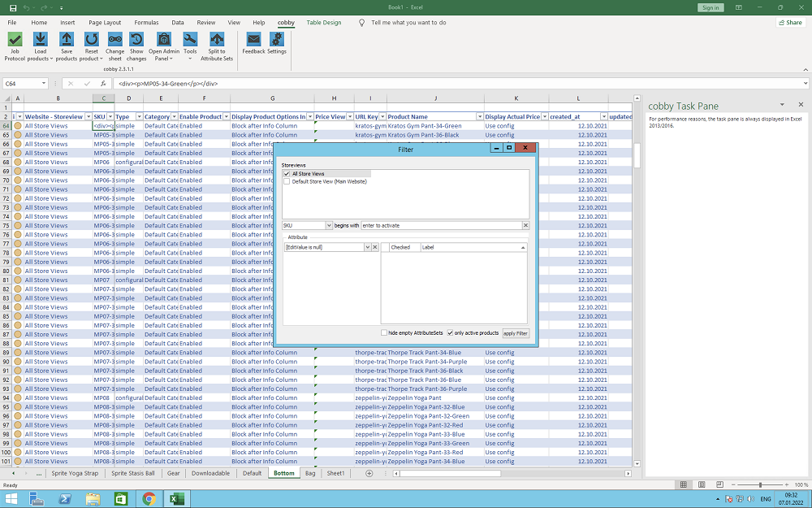Remove the EditValue attribute filter with X
This screenshot has width=812, height=508.
point(375,247)
